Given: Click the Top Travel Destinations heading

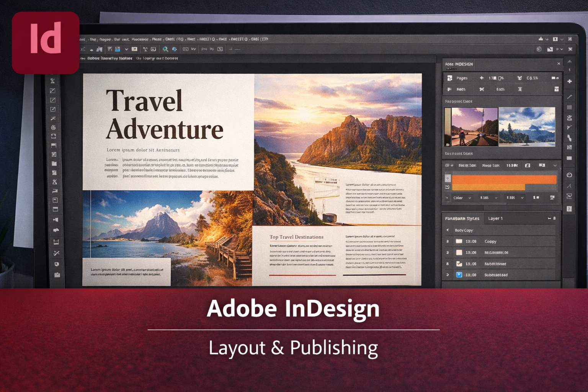Looking at the screenshot, I should (296, 237).
